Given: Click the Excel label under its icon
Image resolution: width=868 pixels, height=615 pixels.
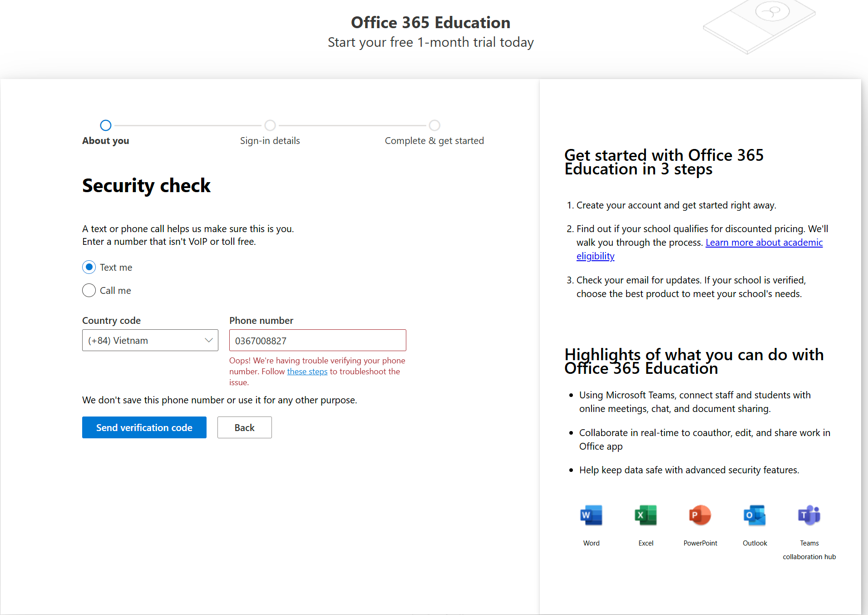Looking at the screenshot, I should pyautogui.click(x=646, y=543).
